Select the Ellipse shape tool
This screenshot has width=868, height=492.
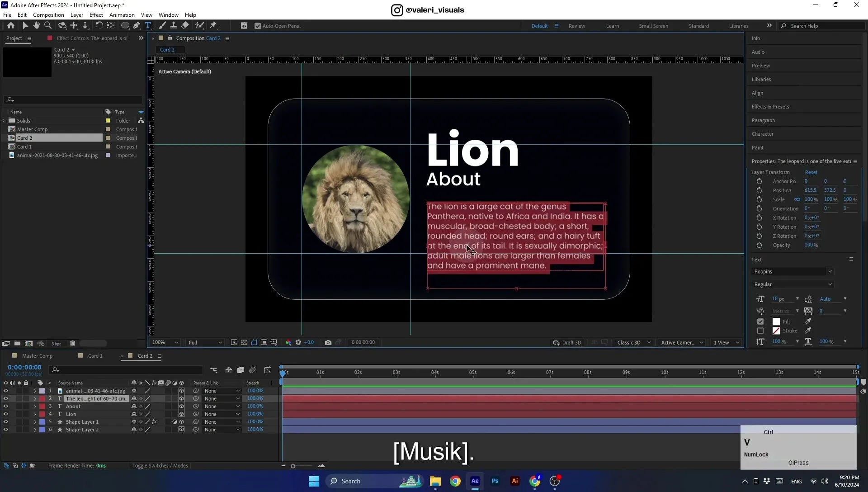click(125, 26)
